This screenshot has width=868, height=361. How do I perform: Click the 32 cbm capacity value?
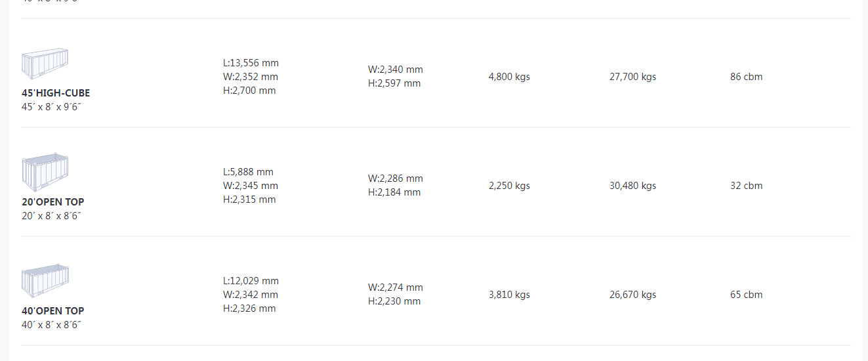click(747, 186)
